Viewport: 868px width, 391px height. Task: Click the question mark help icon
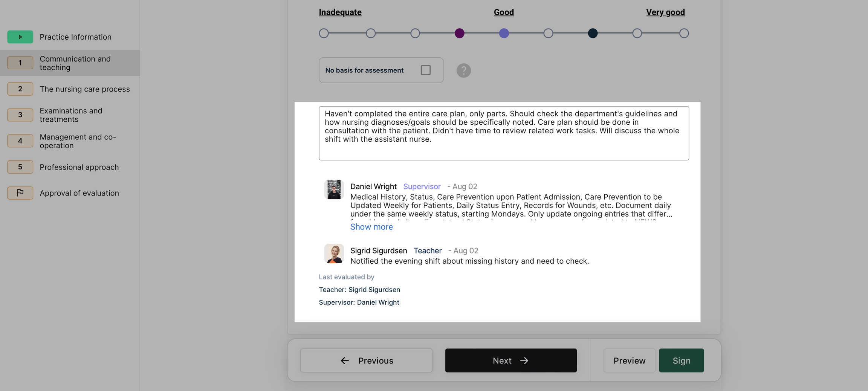[x=463, y=70]
